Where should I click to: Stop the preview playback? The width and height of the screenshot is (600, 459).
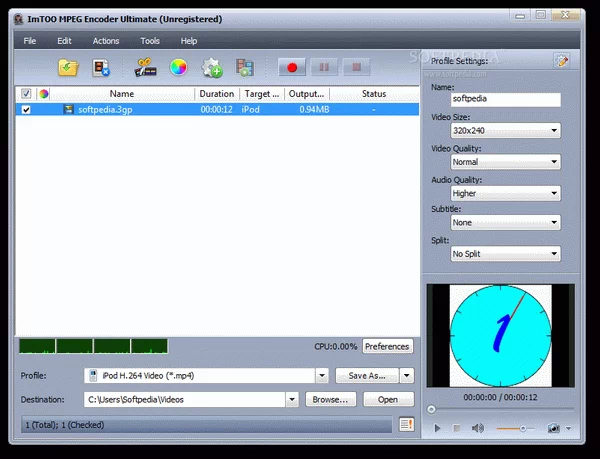coord(456,428)
